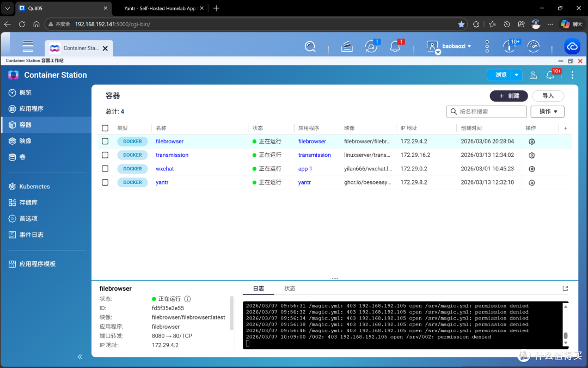588x368 pixels.
Task: Open settings gear for filebrowser row
Action: click(x=532, y=142)
